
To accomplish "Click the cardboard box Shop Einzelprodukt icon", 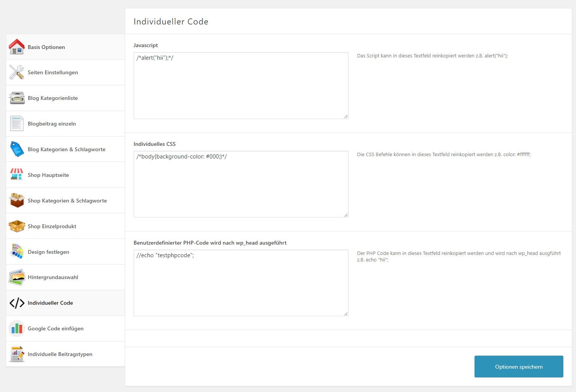I will coord(17,226).
